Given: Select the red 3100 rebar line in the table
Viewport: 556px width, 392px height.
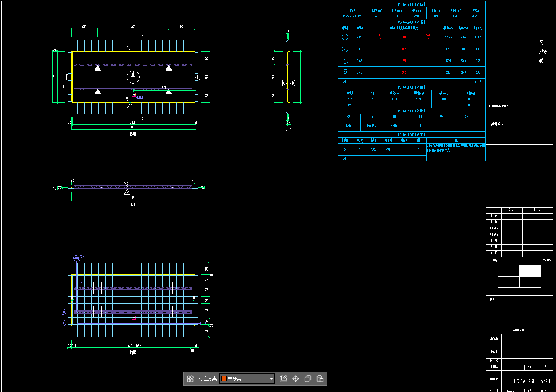Looking at the screenshot, I should (x=404, y=49).
